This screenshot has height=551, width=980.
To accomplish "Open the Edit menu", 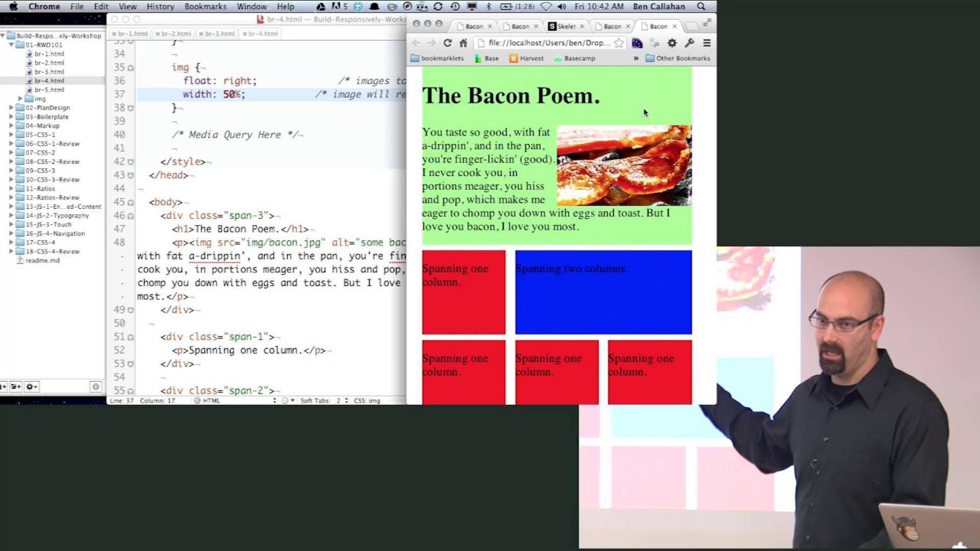I will click(101, 6).
